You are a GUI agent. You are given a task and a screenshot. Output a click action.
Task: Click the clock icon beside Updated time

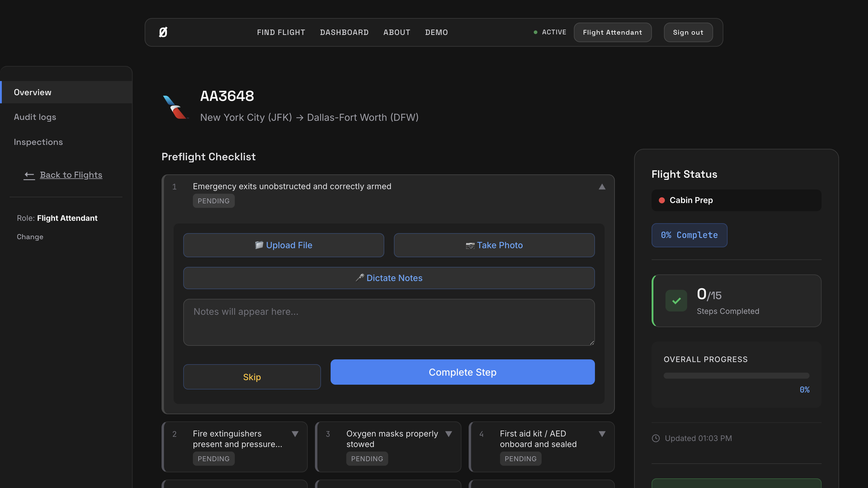tap(656, 438)
